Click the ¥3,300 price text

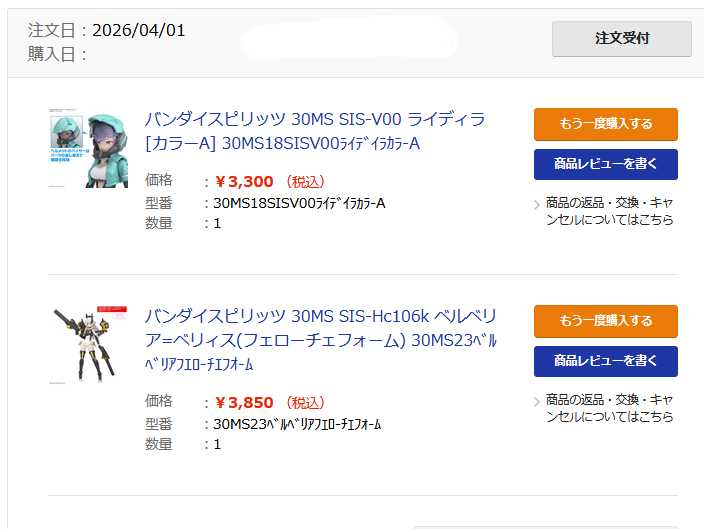tap(244, 182)
